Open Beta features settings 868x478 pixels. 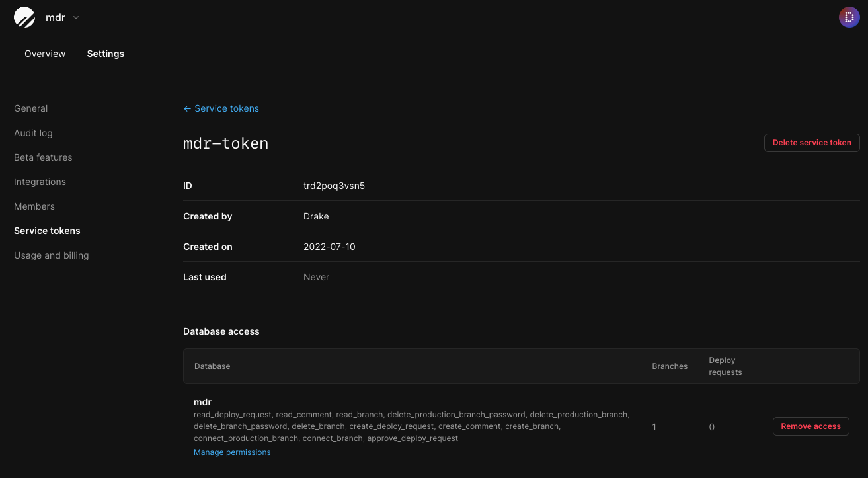43,157
